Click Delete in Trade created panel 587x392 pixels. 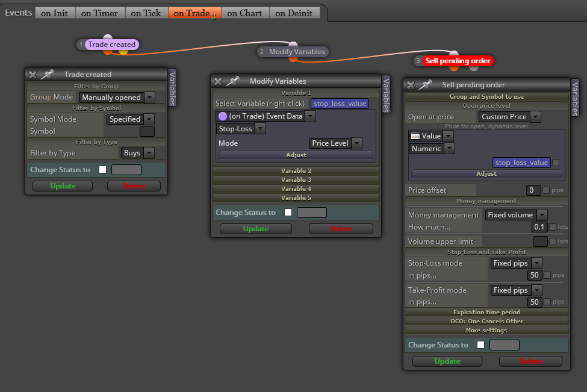[x=134, y=186]
